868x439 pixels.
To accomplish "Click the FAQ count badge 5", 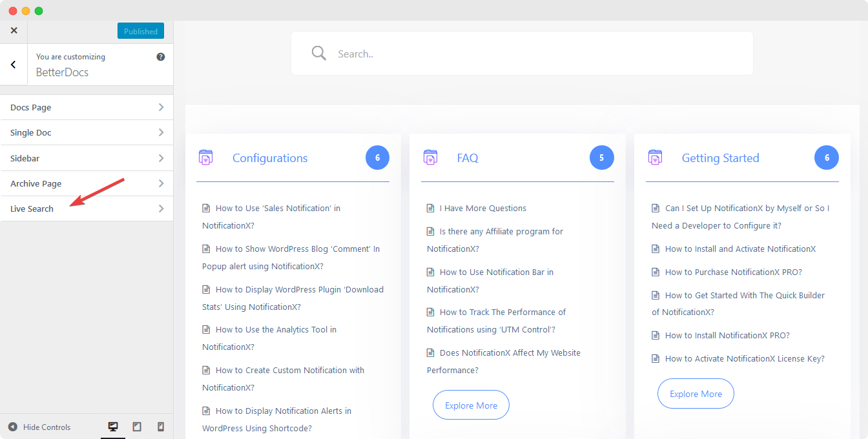I will tap(601, 158).
